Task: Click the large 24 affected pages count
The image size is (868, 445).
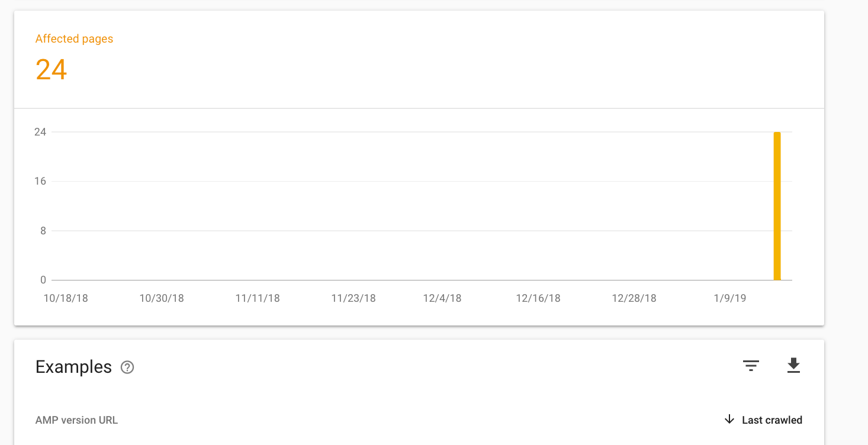Action: 52,70
